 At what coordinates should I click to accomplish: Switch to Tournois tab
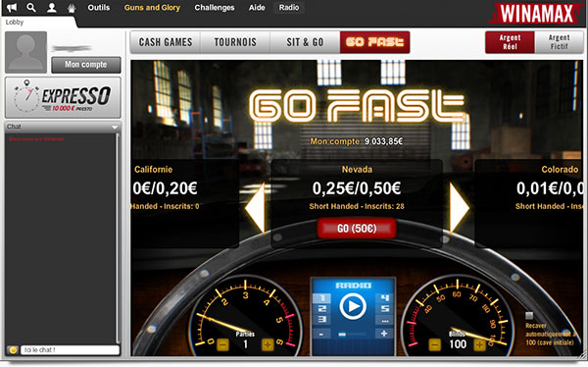click(x=235, y=42)
